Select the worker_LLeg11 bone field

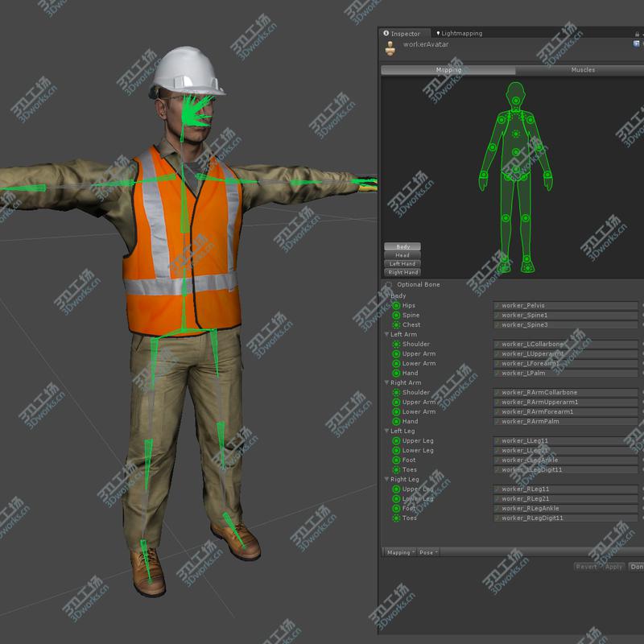pyautogui.click(x=566, y=440)
